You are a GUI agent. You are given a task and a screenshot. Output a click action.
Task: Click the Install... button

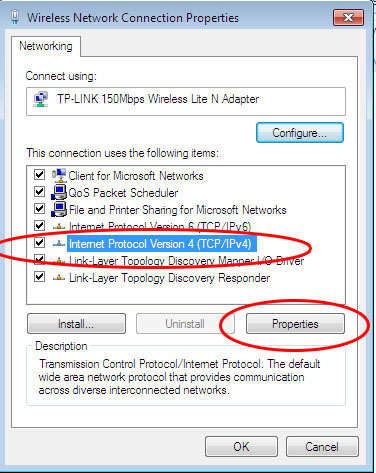(76, 324)
